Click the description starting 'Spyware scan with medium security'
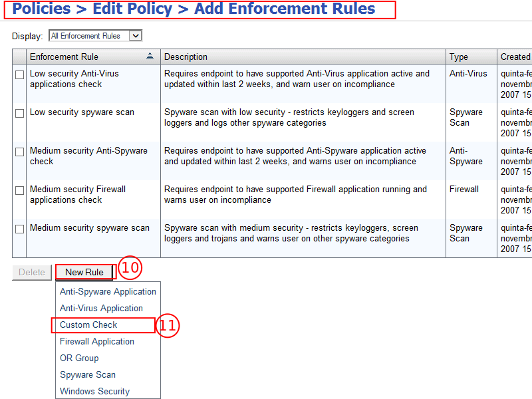Image resolution: width=532 pixels, height=399 pixels. click(x=291, y=233)
